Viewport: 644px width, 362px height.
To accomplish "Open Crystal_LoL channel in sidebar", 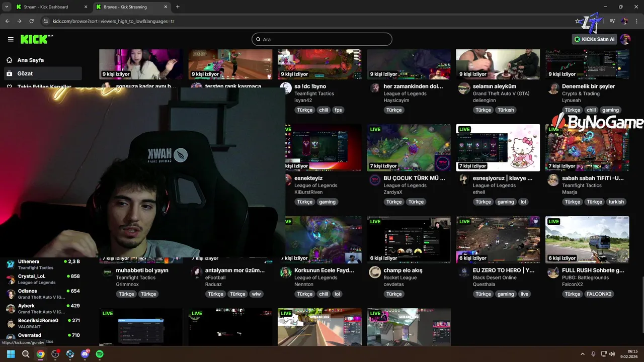I will [x=42, y=279].
